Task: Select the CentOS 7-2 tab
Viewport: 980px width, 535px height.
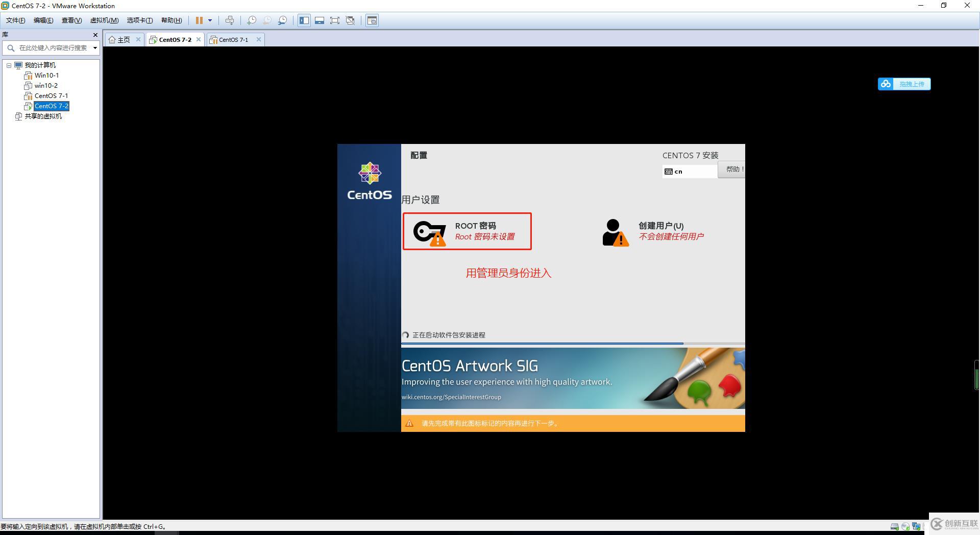Action: tap(175, 39)
